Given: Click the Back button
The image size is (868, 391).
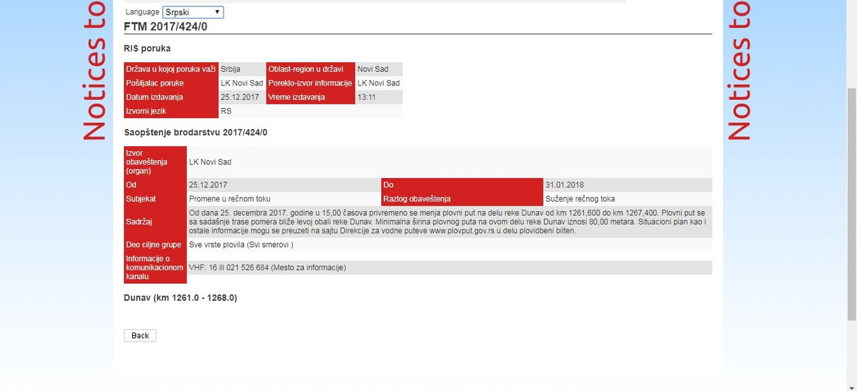Looking at the screenshot, I should [x=140, y=335].
